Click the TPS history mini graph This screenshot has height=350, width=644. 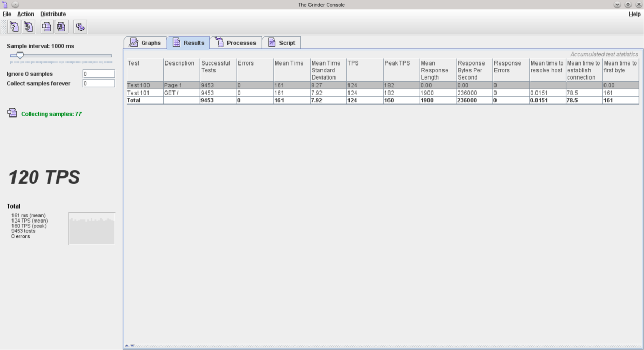(x=92, y=228)
